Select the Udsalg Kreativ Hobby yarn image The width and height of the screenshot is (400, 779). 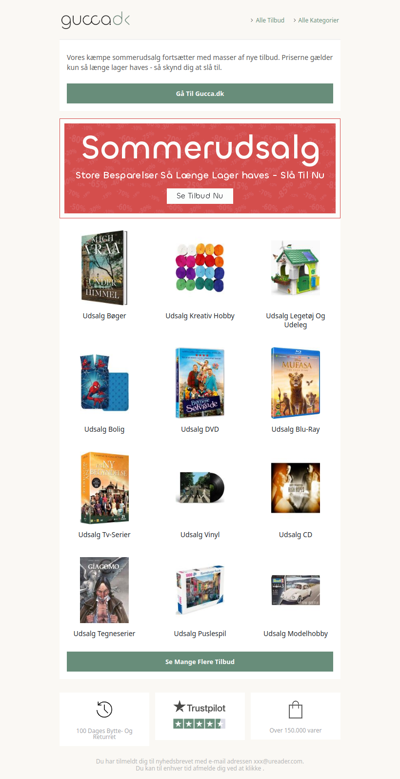[x=200, y=268]
